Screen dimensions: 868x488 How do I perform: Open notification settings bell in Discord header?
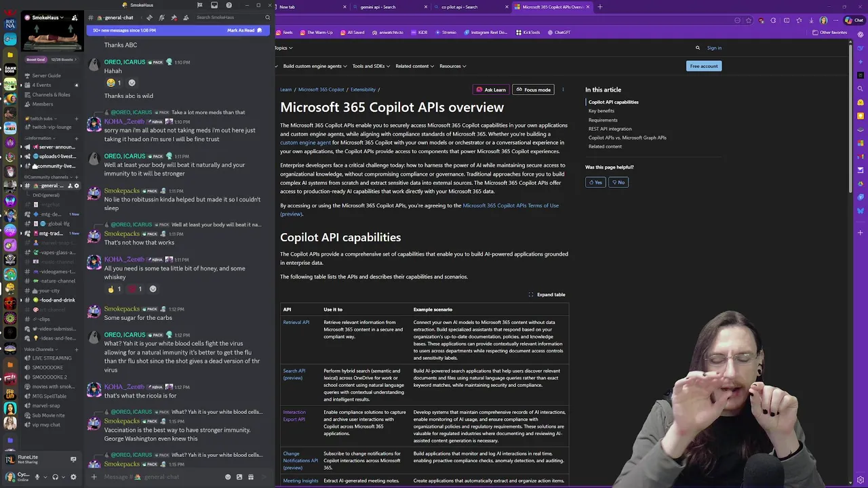pos(161,18)
